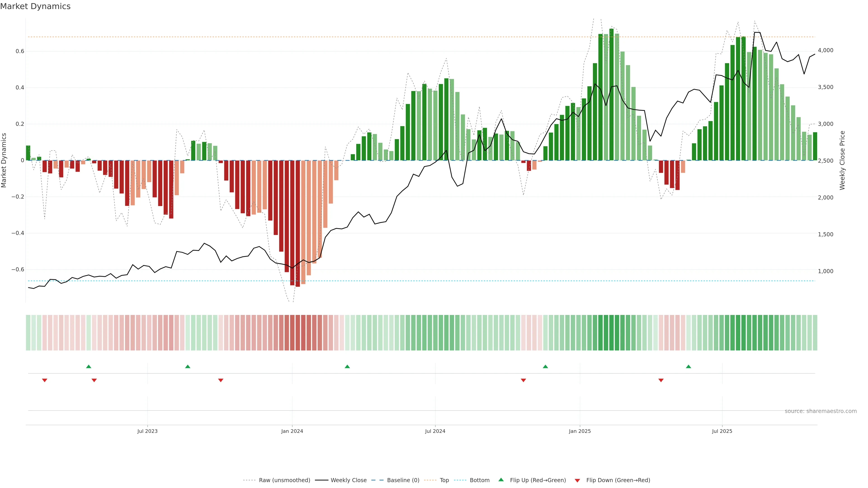
Task: Click the Jan 2024 x-axis label
Action: (x=292, y=431)
